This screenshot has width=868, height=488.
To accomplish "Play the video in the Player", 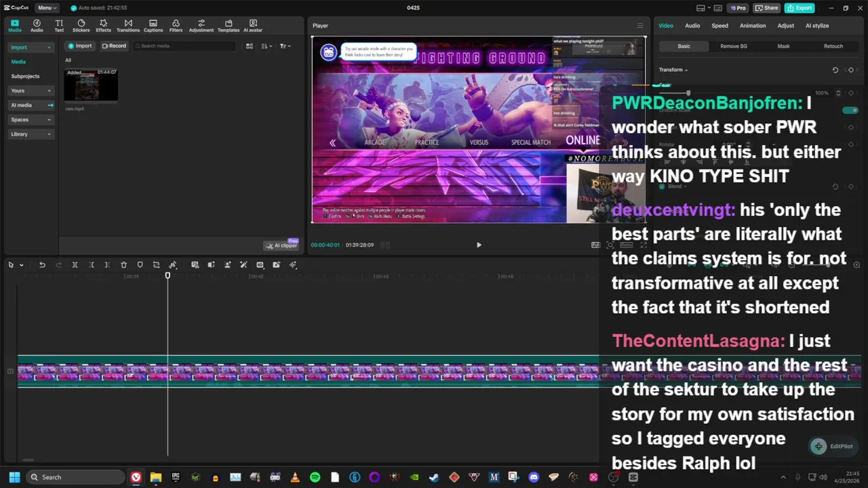I will point(479,245).
